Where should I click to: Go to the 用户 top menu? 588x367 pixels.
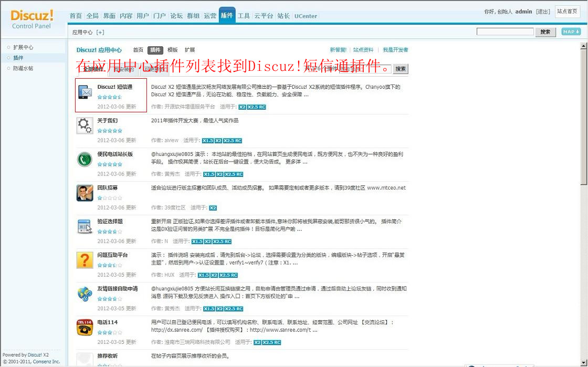142,16
